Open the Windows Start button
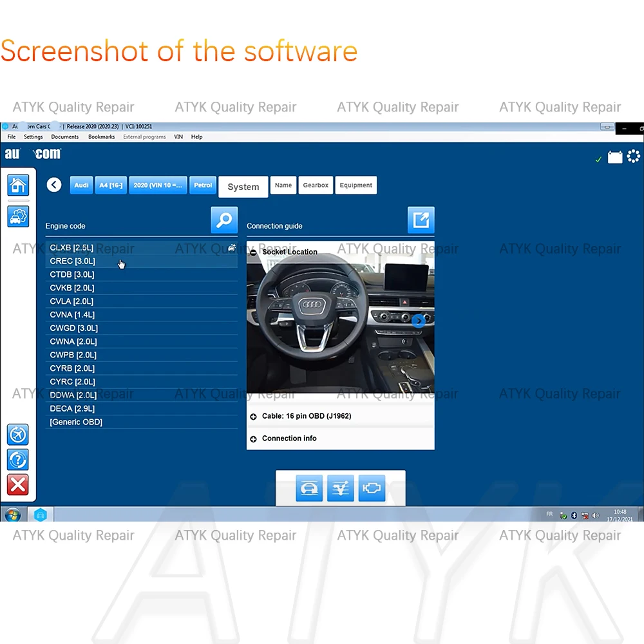The height and width of the screenshot is (644, 644). [x=13, y=515]
